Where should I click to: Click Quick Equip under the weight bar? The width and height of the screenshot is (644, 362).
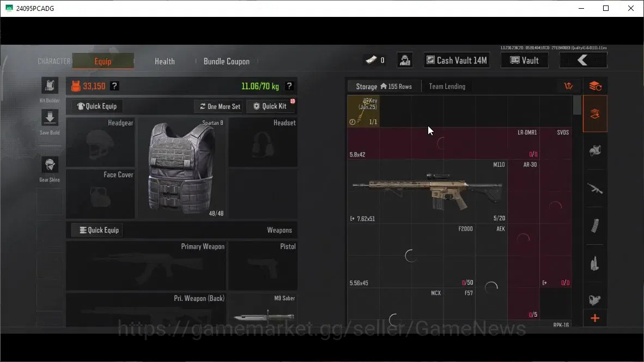[97, 106]
